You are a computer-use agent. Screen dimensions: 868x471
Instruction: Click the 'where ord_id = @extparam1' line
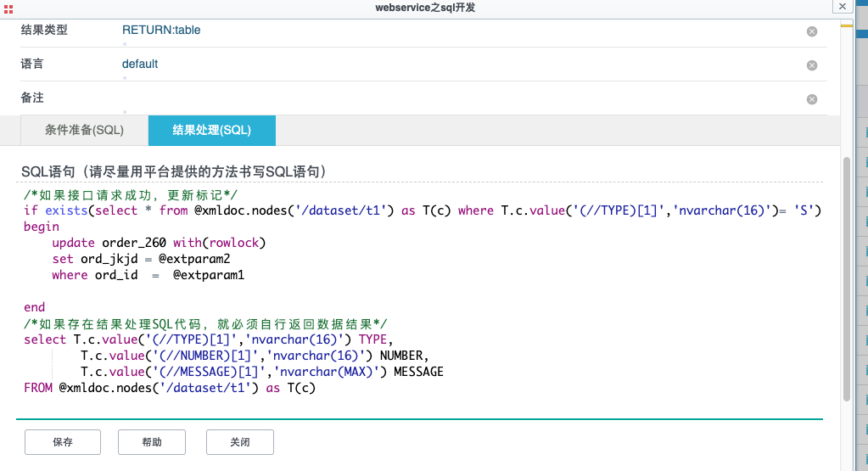pos(148,275)
